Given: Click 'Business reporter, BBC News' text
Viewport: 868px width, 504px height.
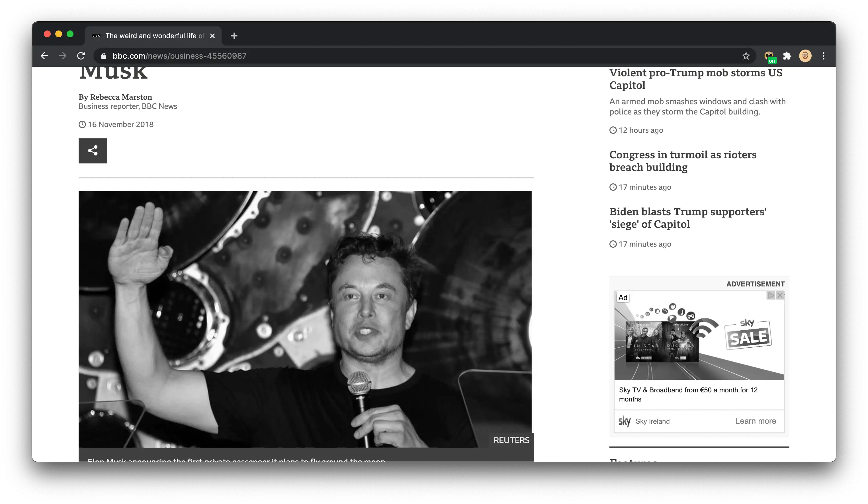Looking at the screenshot, I should (128, 106).
